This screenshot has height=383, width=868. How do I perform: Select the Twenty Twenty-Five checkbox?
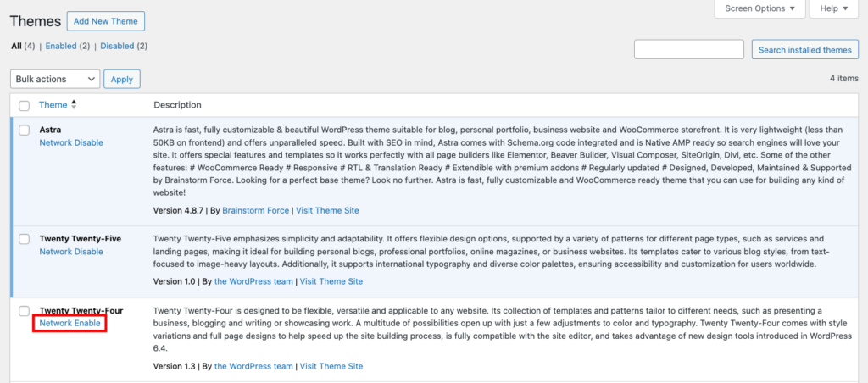click(24, 240)
